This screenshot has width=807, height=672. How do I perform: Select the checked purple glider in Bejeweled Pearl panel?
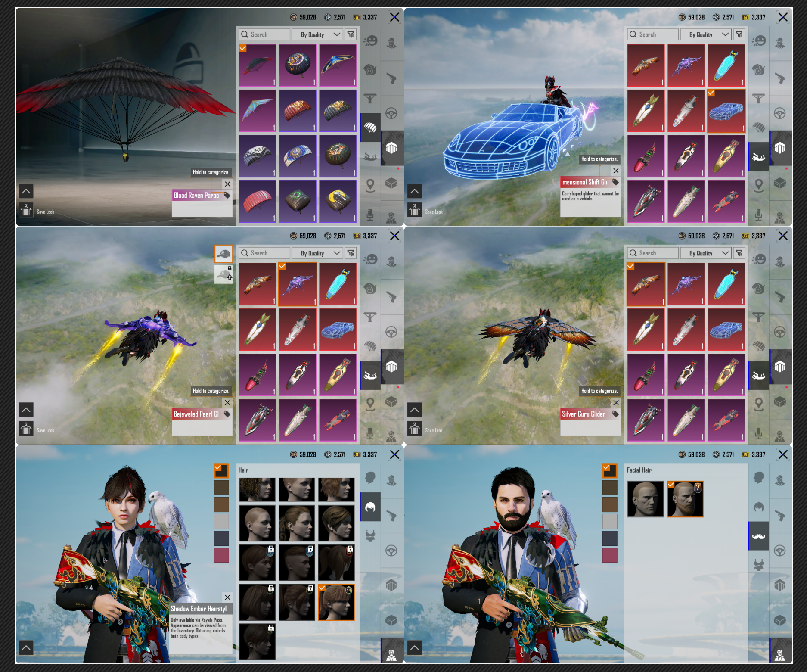(x=298, y=284)
